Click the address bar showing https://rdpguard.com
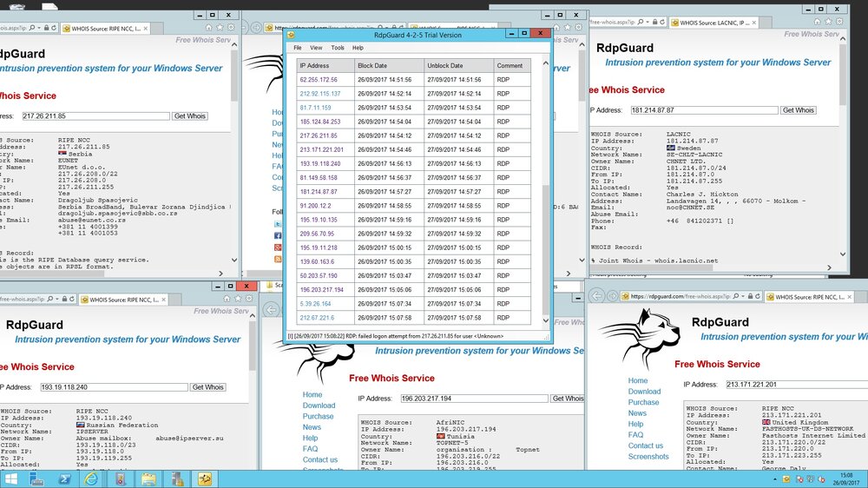The width and height of the screenshot is (868, 488). tap(680, 296)
